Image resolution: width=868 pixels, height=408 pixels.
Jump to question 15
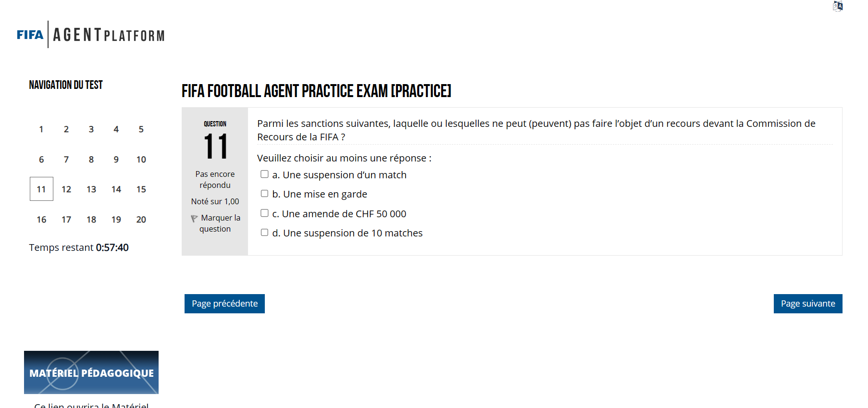click(x=141, y=189)
